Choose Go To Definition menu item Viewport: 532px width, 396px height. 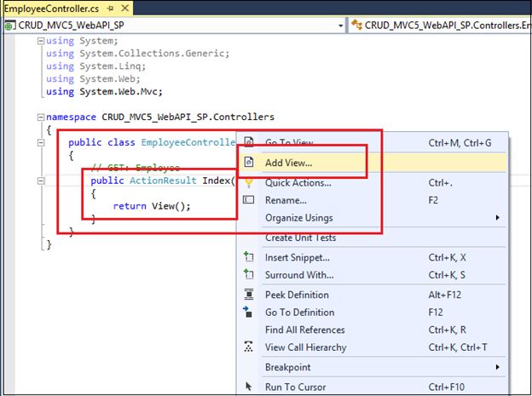pos(373,313)
